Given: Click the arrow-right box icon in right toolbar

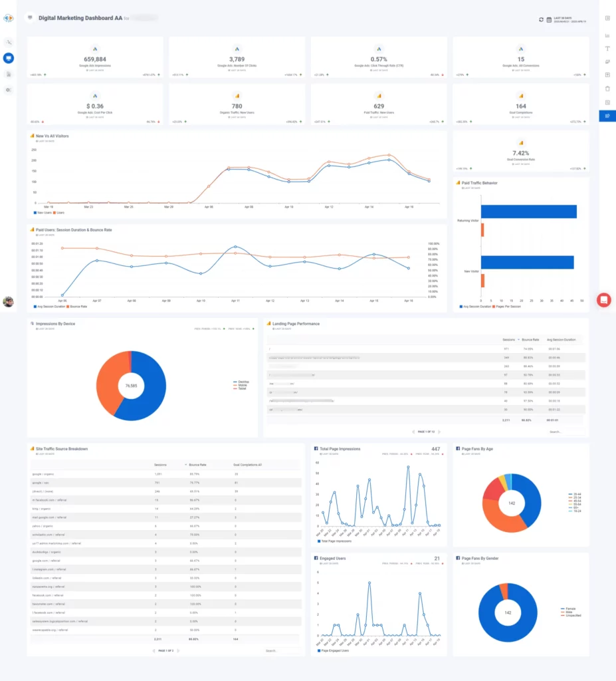Looking at the screenshot, I should click(x=607, y=18).
